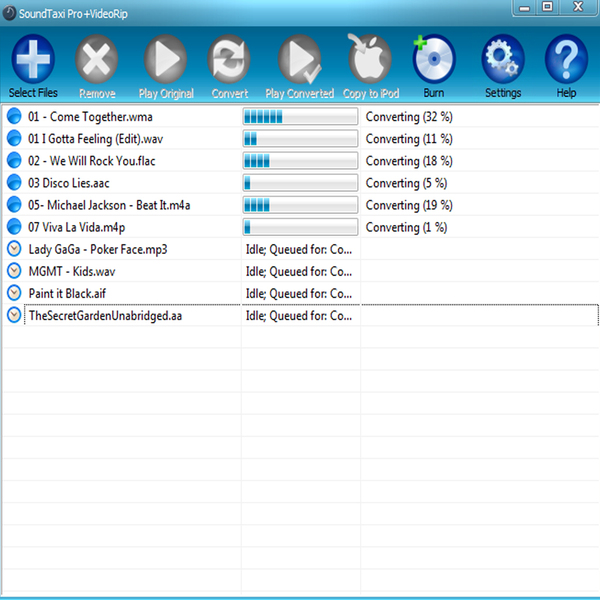Click the SoundTaxi app icon in title bar

[x=9, y=13]
